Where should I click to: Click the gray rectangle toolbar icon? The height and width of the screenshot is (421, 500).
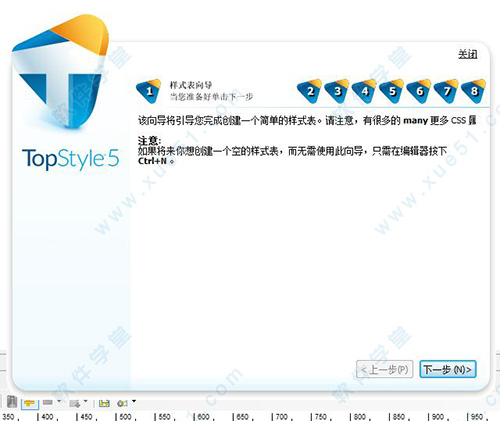pyautogui.click(x=48, y=402)
